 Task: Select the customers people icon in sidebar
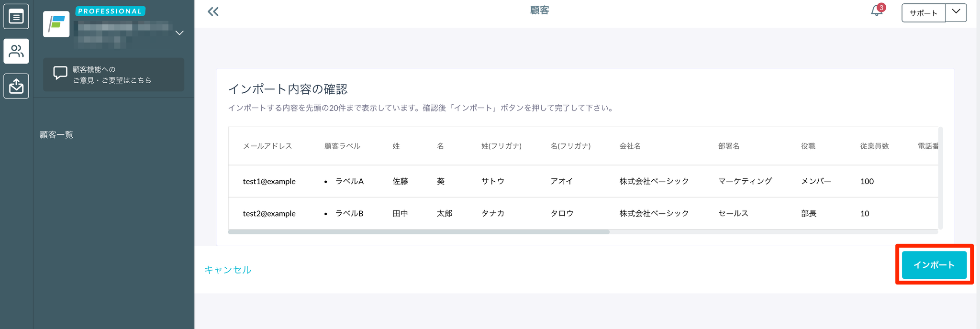click(16, 51)
